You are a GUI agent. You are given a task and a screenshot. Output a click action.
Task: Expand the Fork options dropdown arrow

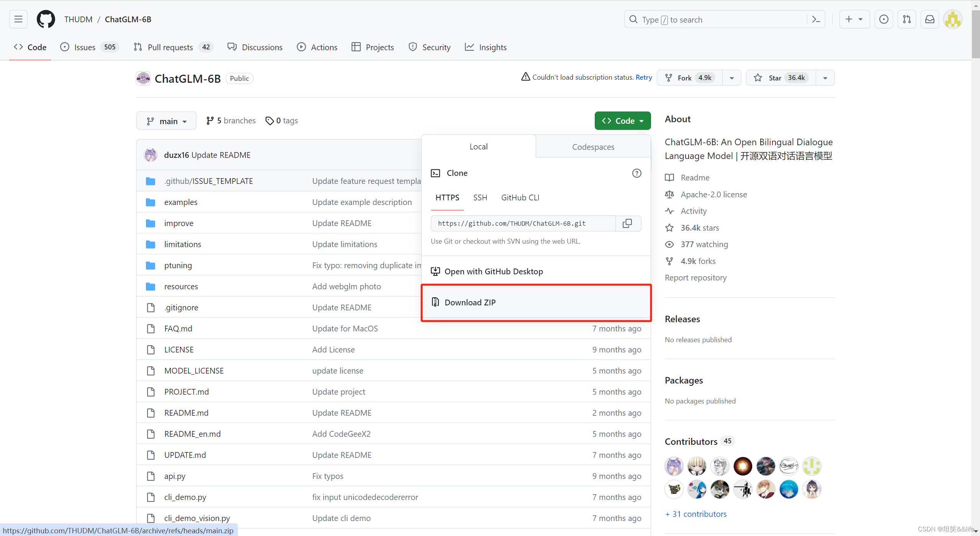tap(731, 78)
